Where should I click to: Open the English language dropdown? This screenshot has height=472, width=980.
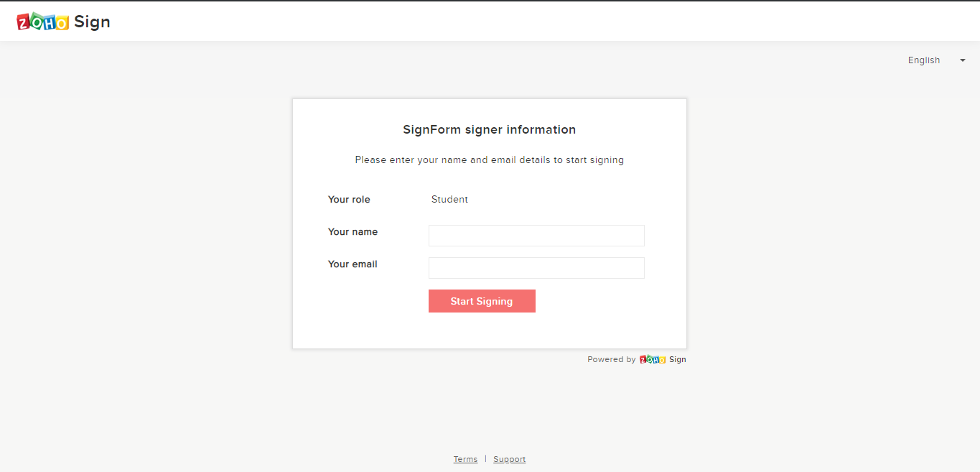pyautogui.click(x=936, y=60)
